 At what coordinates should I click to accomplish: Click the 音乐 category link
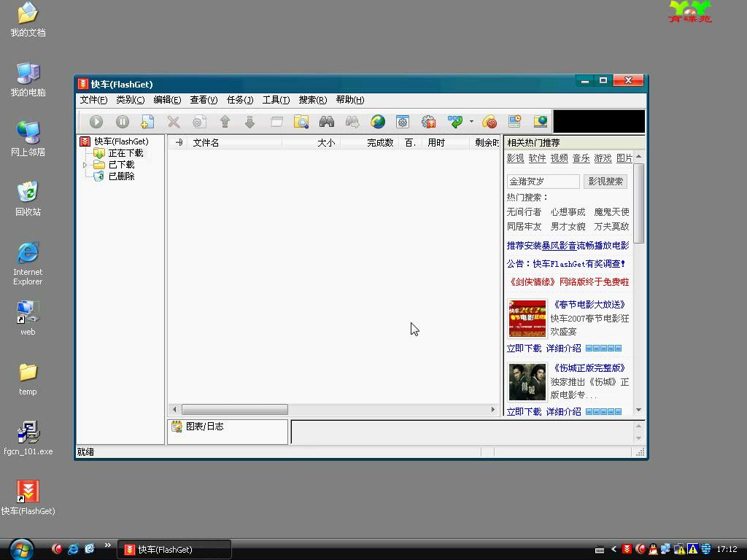pos(581,158)
